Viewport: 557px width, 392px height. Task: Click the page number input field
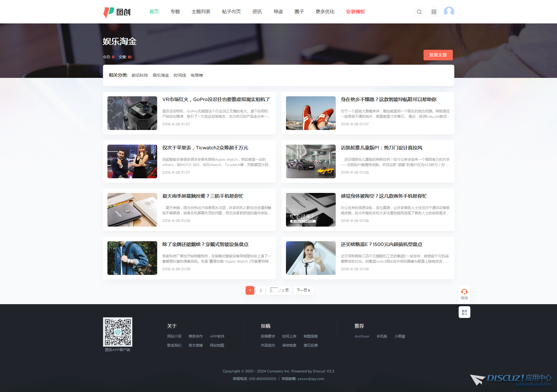coord(274,290)
